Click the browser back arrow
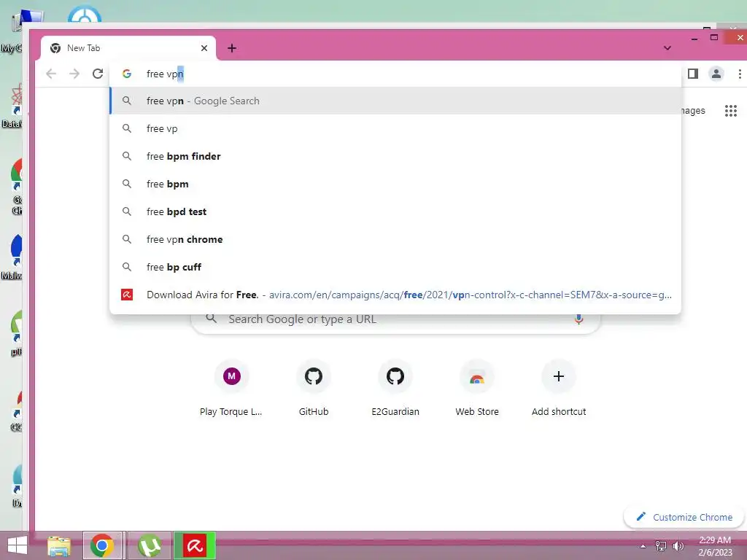Image resolution: width=747 pixels, height=560 pixels. click(x=51, y=74)
